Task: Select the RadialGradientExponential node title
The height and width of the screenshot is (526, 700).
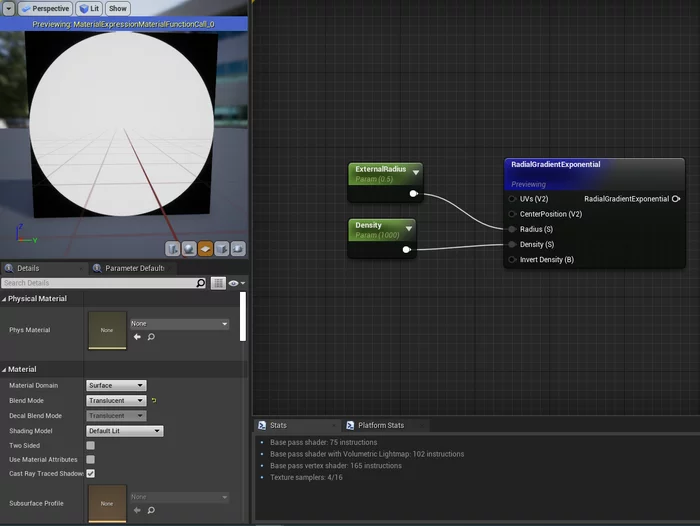Action: point(556,164)
